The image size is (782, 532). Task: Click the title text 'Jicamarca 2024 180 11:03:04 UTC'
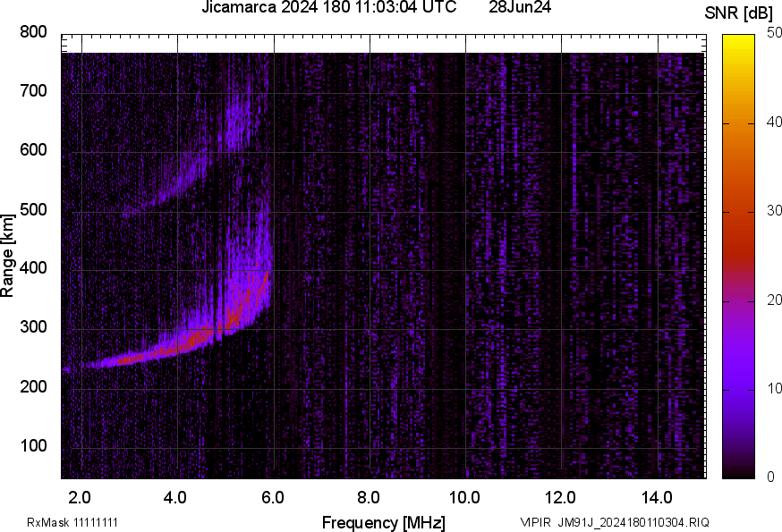pos(328,7)
